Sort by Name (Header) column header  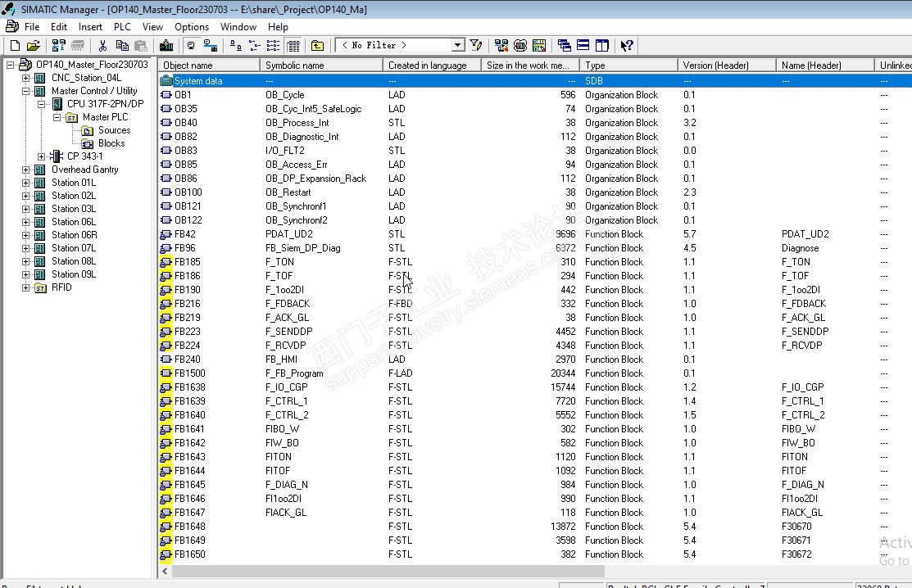point(825,65)
